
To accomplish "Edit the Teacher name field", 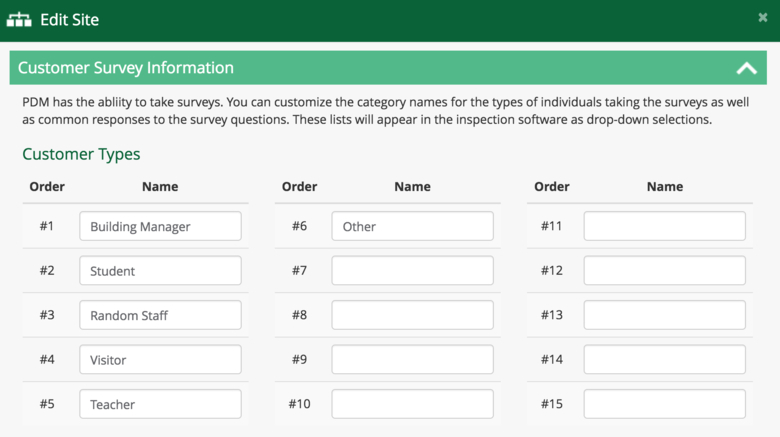I will (x=160, y=404).
